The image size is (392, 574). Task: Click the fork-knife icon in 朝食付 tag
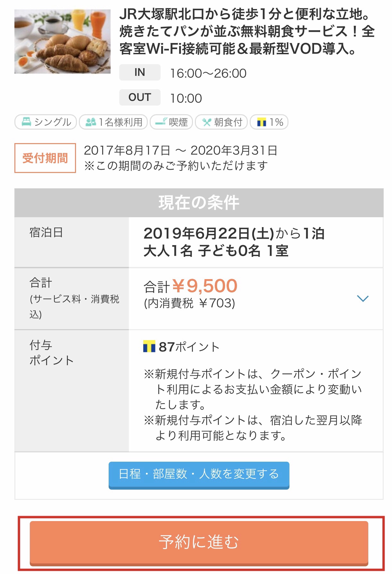tap(207, 122)
